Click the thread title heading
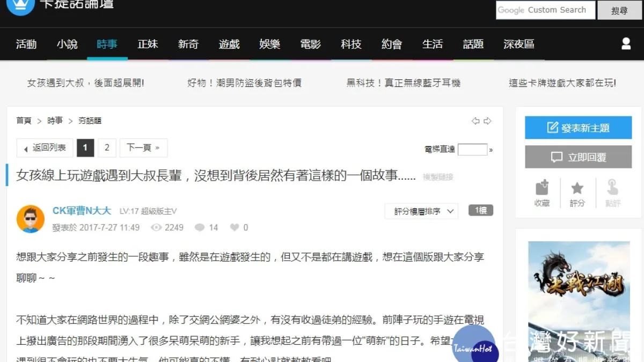The height and width of the screenshot is (362, 644). click(216, 175)
